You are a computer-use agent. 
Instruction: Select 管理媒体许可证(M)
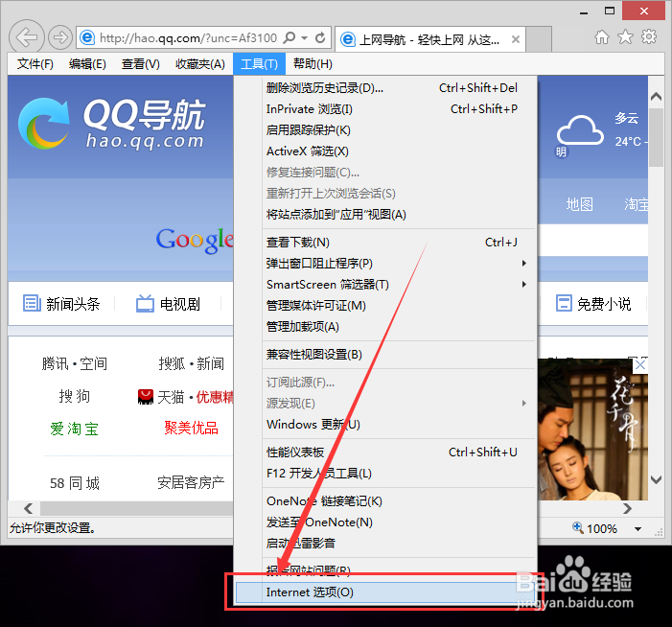[385, 306]
